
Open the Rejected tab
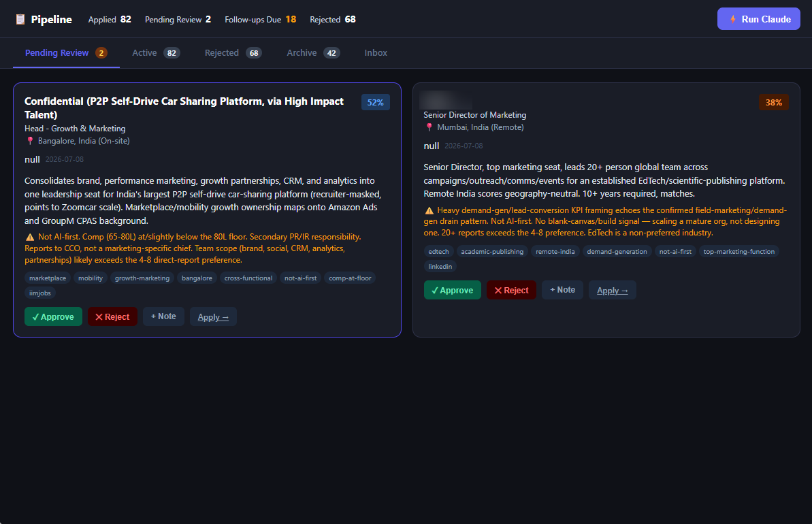tap(233, 53)
